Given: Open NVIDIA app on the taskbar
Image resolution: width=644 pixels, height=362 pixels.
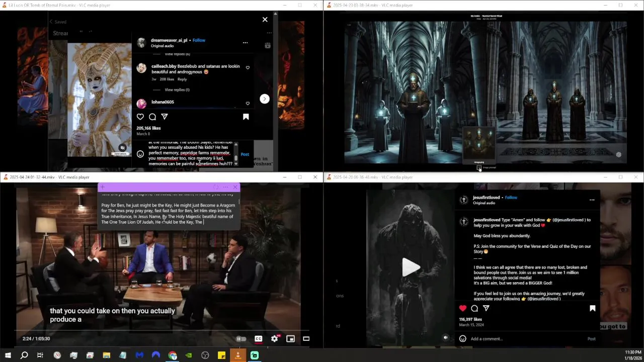Looking at the screenshot, I should (189, 355).
